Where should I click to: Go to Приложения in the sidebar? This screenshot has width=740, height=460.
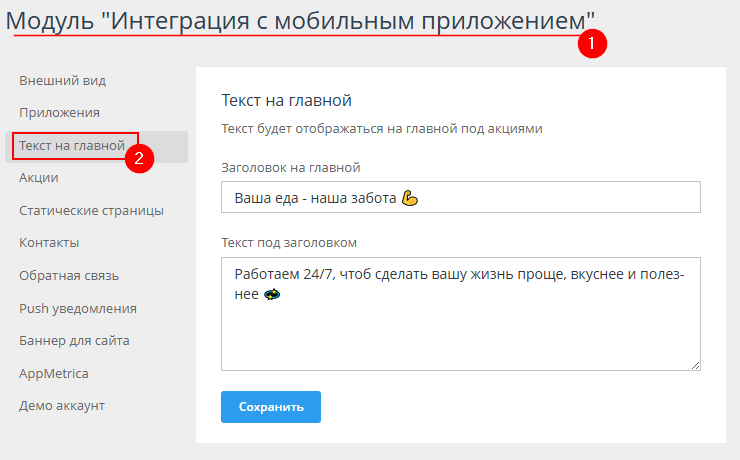(59, 113)
